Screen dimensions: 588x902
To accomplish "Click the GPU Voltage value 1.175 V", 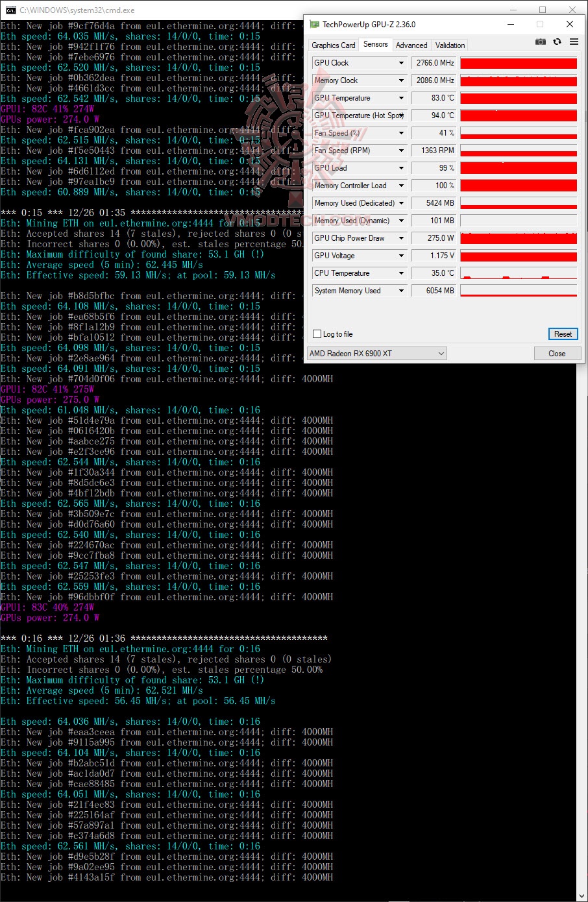I will click(x=434, y=256).
